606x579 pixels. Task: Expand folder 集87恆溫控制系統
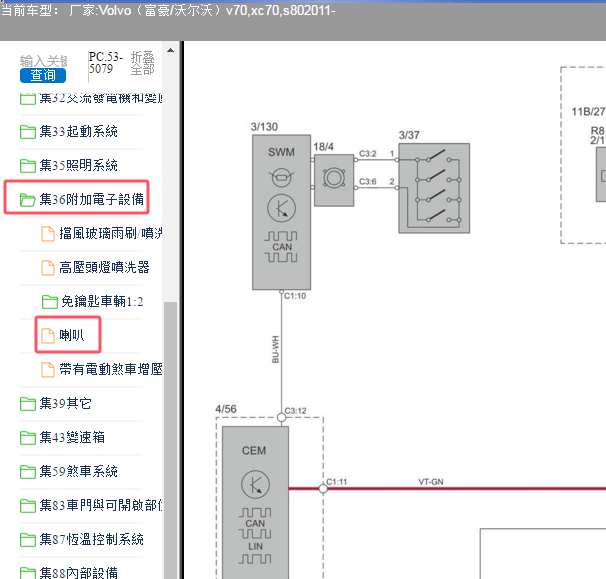[x=92, y=539]
